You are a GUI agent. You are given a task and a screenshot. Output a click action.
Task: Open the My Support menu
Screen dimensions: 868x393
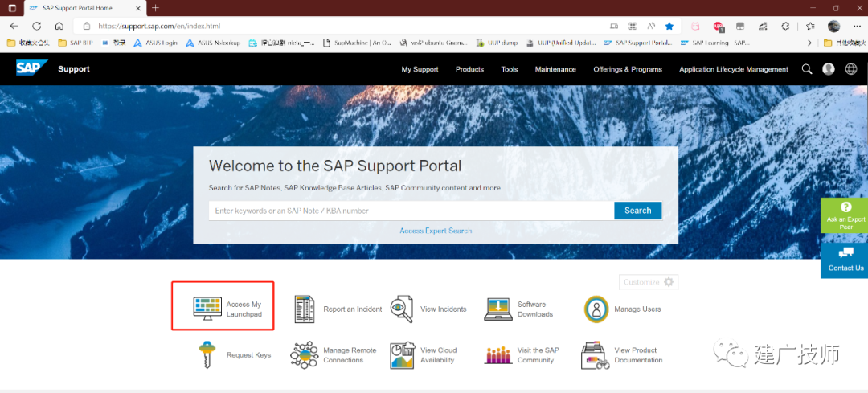coord(420,69)
